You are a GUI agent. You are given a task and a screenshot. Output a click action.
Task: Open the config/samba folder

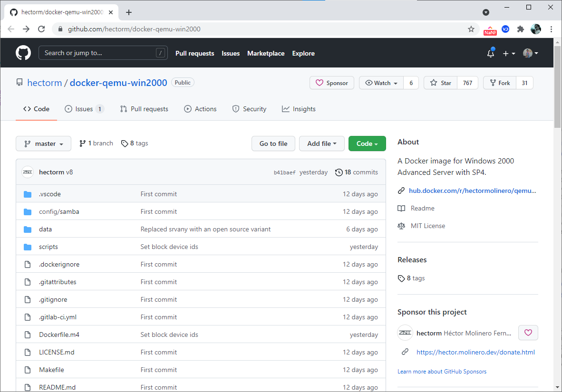tap(59, 211)
